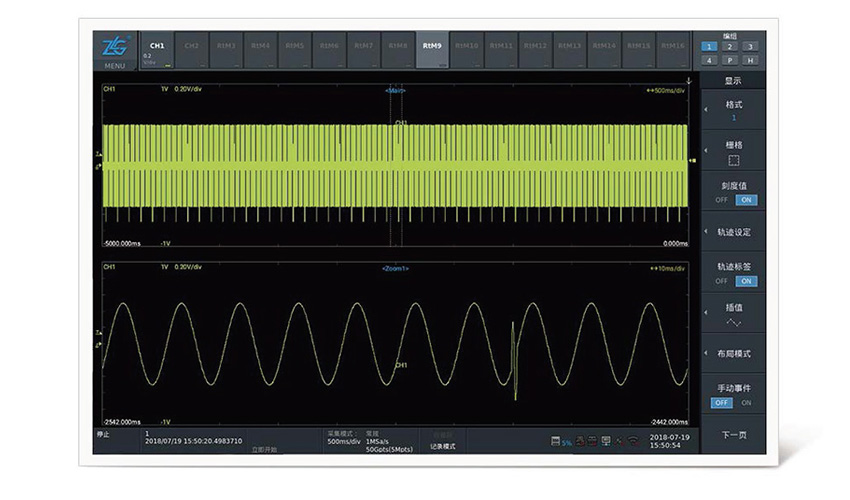Choose group P button

pyautogui.click(x=730, y=60)
